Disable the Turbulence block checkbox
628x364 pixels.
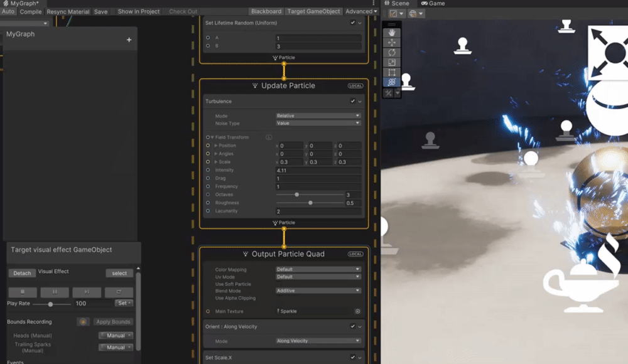tap(352, 101)
